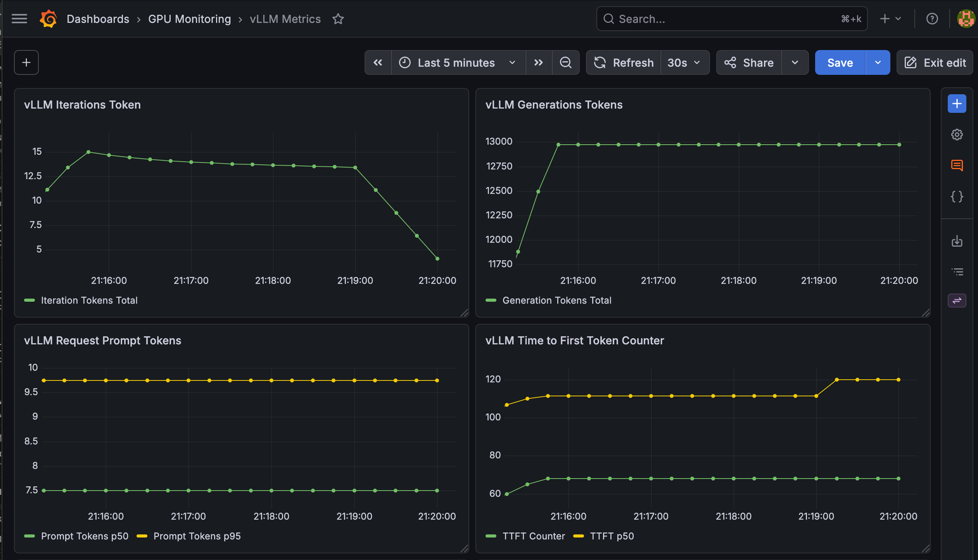The image size is (978, 560).
Task: Toggle TTFT Counter series visibility
Action: [525, 536]
